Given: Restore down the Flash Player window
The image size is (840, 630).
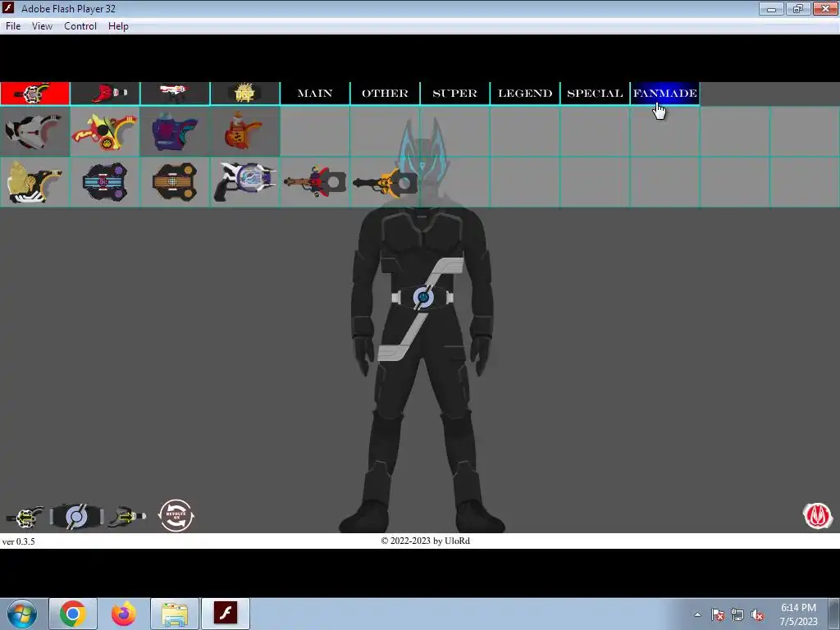Looking at the screenshot, I should (798, 8).
